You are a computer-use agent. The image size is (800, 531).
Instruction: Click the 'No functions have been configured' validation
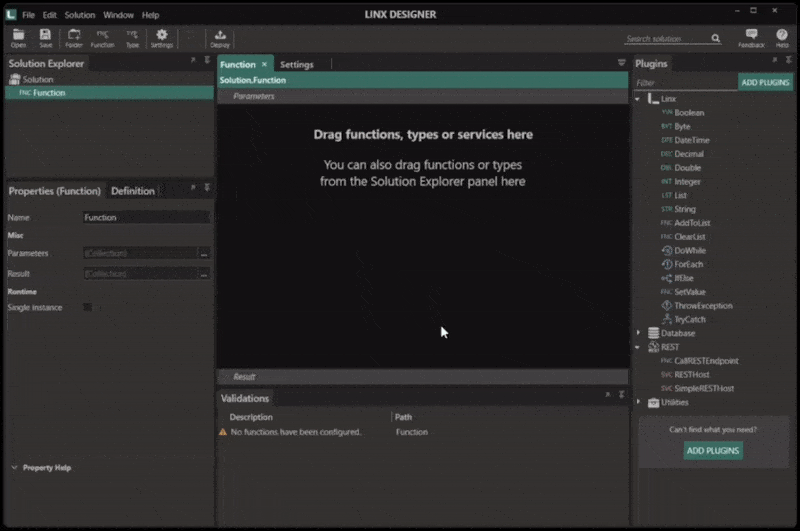(295, 432)
